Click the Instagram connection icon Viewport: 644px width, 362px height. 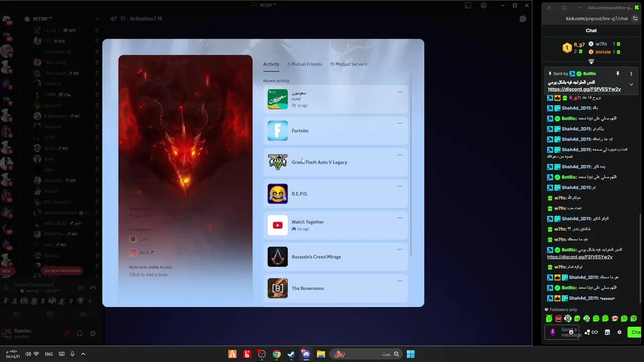pos(133,252)
